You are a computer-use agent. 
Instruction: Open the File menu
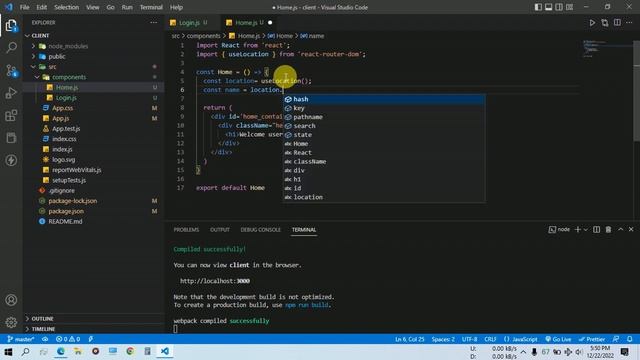point(24,7)
